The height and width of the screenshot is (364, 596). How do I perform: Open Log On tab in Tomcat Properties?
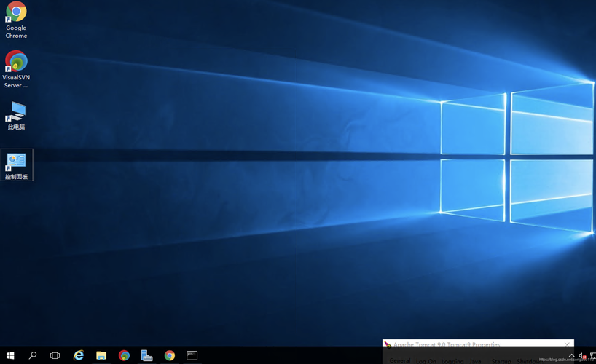click(426, 360)
